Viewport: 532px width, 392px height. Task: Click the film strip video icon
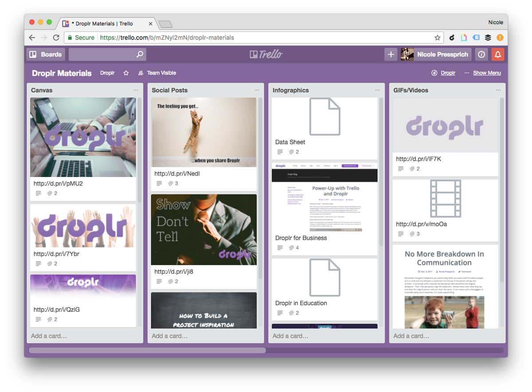(x=446, y=198)
